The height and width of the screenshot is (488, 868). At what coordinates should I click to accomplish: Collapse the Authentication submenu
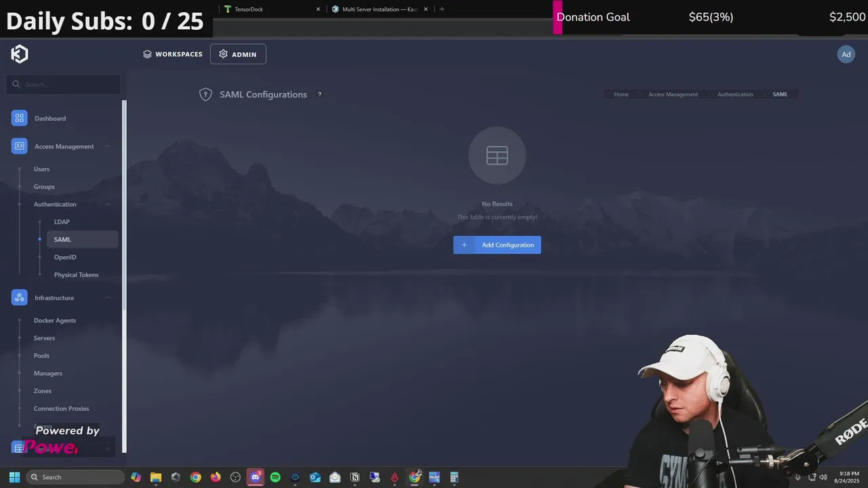(108, 204)
